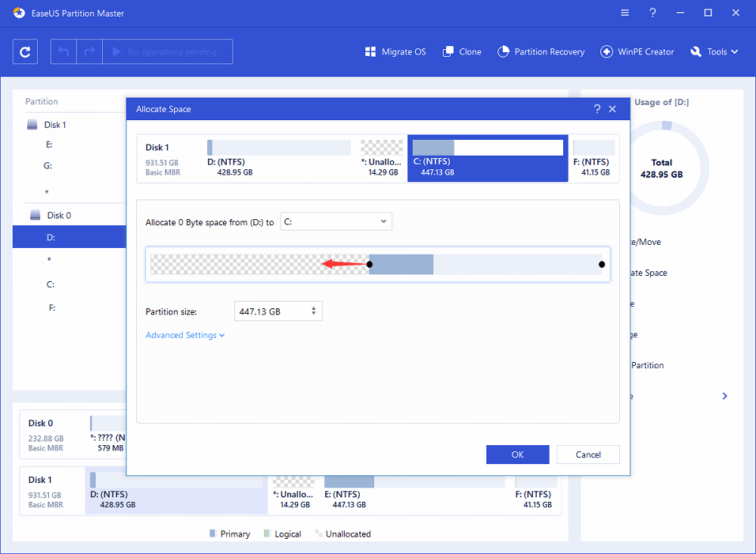This screenshot has width=756, height=554.
Task: Click the Partition size input field
Action: [271, 311]
